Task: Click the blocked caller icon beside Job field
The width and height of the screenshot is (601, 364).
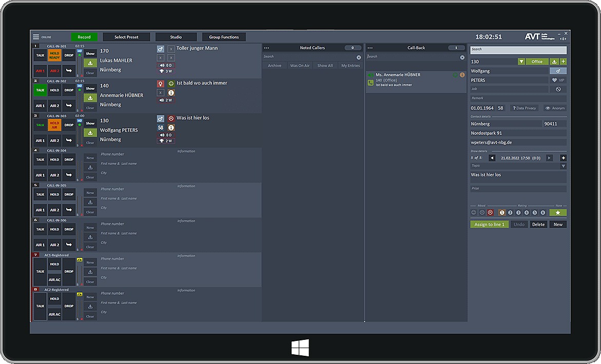Action: point(558,89)
